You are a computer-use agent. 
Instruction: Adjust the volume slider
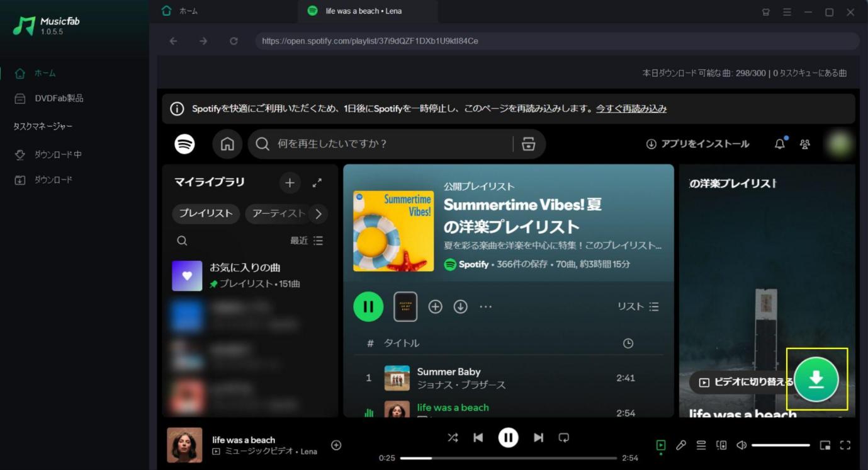tap(781, 445)
